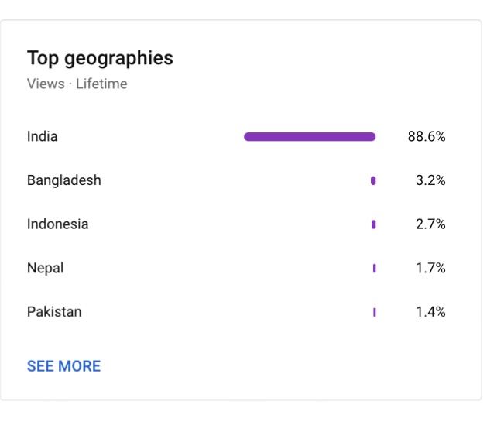The height and width of the screenshot is (425, 504).
Task: Click the 2.7% value for Indonesia
Action: [430, 224]
